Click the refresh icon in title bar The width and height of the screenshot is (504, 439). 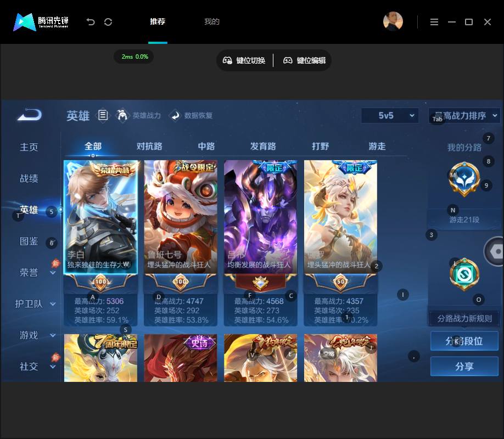coord(108,22)
